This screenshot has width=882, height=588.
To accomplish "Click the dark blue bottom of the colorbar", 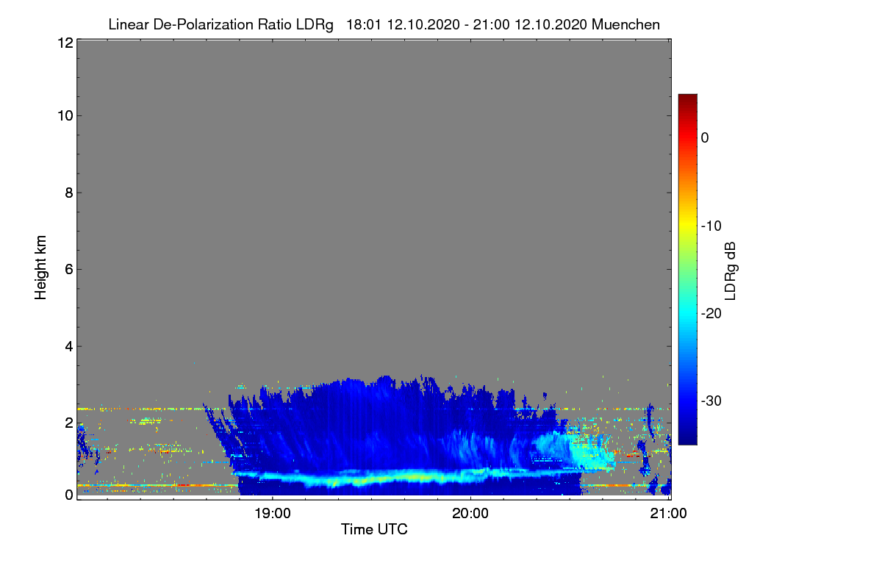I will (687, 439).
